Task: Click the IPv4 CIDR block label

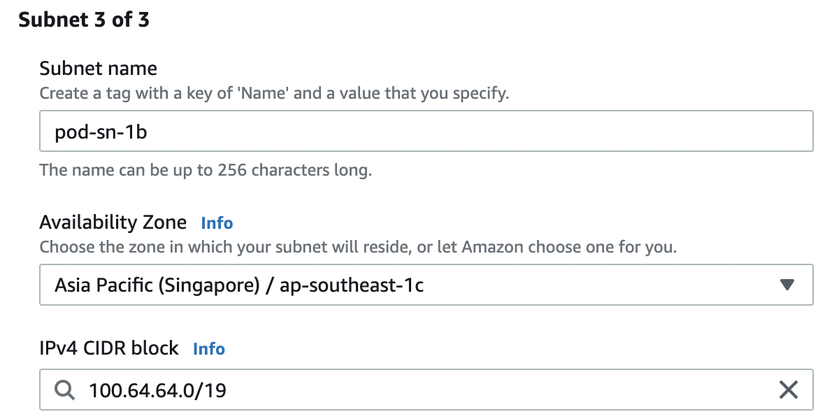Action: click(109, 348)
